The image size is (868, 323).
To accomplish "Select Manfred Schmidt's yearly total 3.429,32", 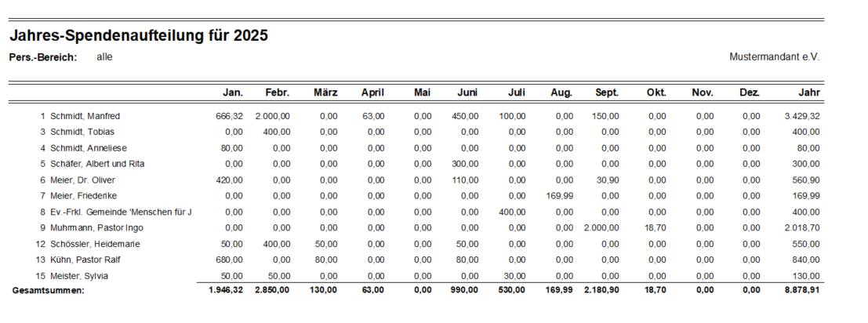I will click(x=801, y=116).
